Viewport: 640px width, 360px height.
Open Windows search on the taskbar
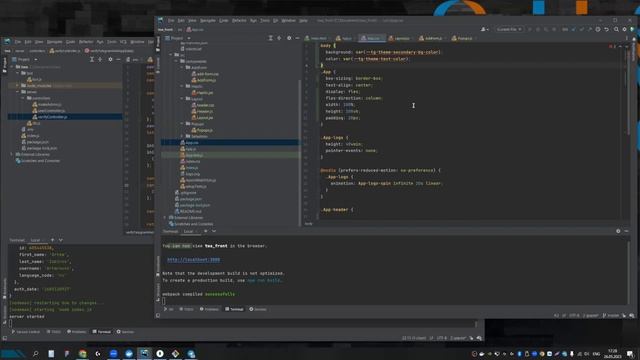(x=36, y=353)
